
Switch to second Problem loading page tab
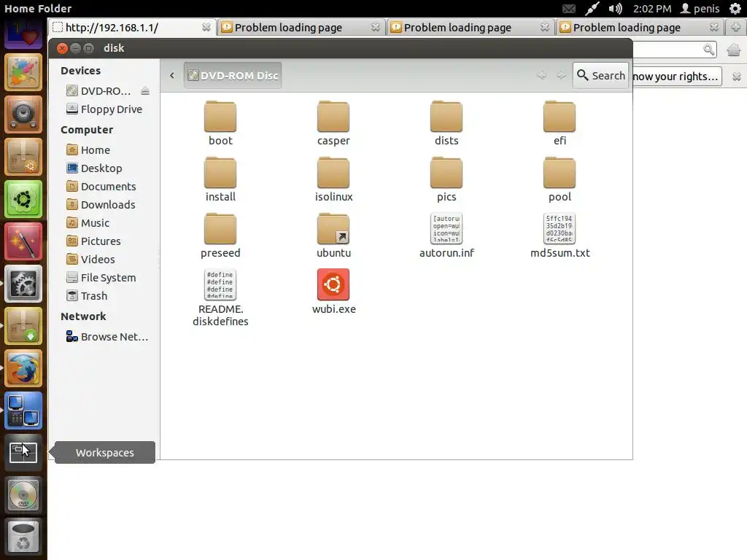471,27
